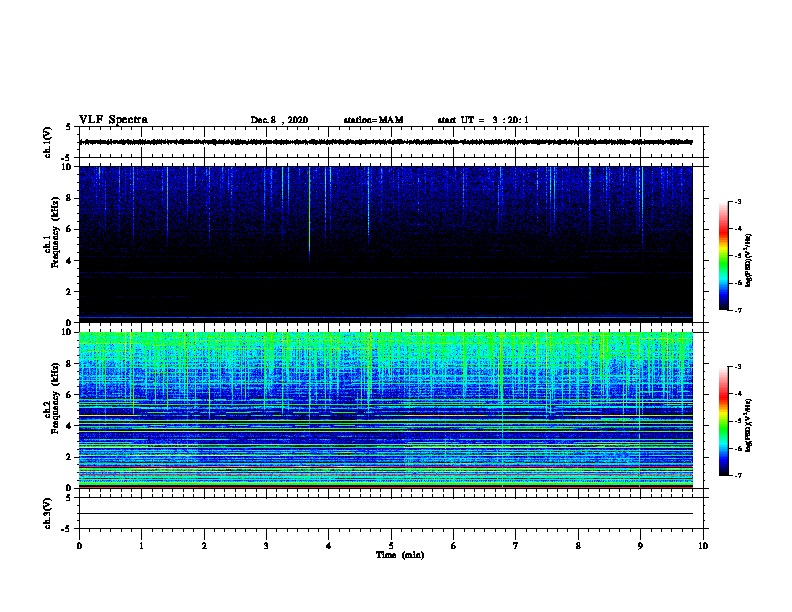Click ch.2 frequency tick label "8"
792x612 pixels.
[x=69, y=364]
